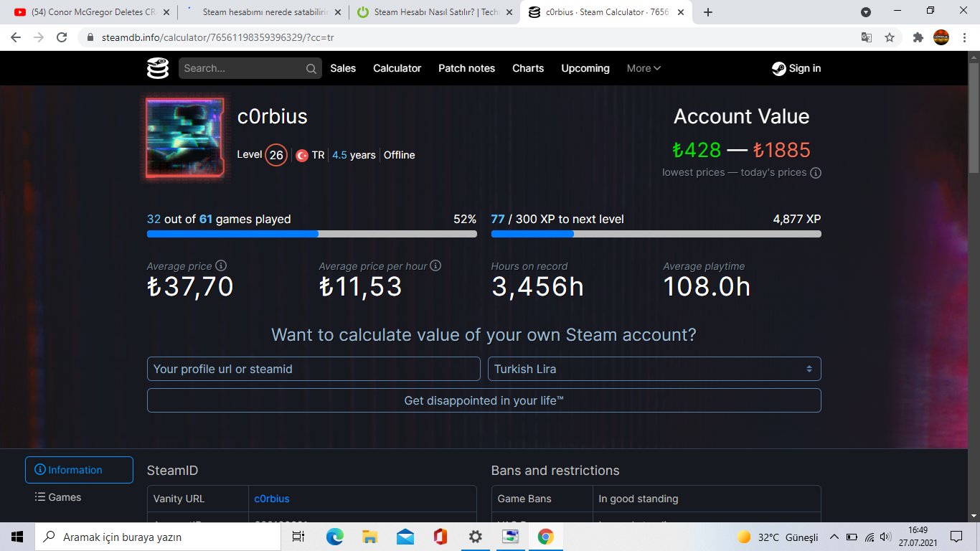
Task: Open Patch notes in the navbar
Action: (x=466, y=68)
